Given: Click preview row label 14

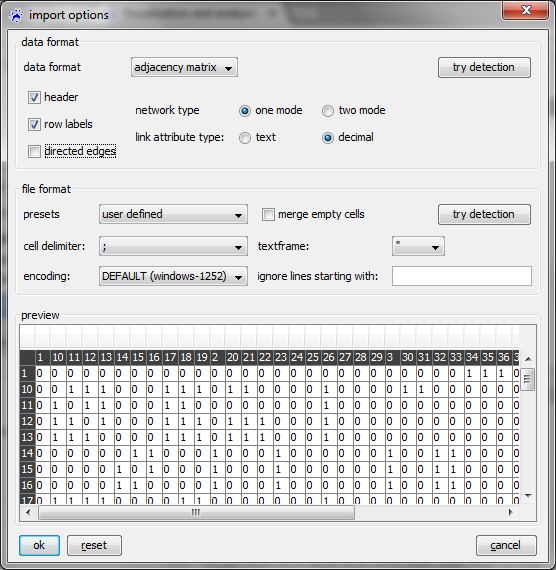Looking at the screenshot, I should (x=27, y=453).
